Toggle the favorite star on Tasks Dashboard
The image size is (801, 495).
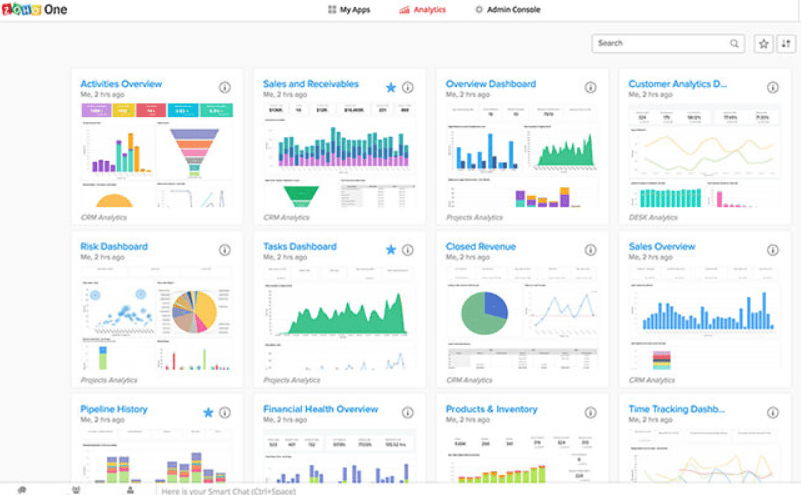[x=391, y=250]
